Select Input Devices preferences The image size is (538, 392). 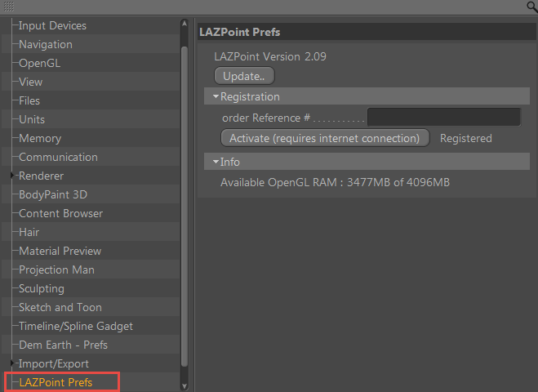click(x=52, y=26)
